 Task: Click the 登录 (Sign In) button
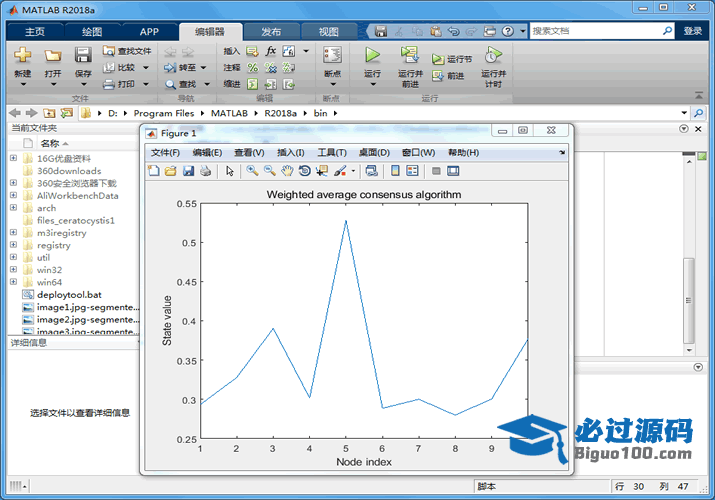click(693, 31)
